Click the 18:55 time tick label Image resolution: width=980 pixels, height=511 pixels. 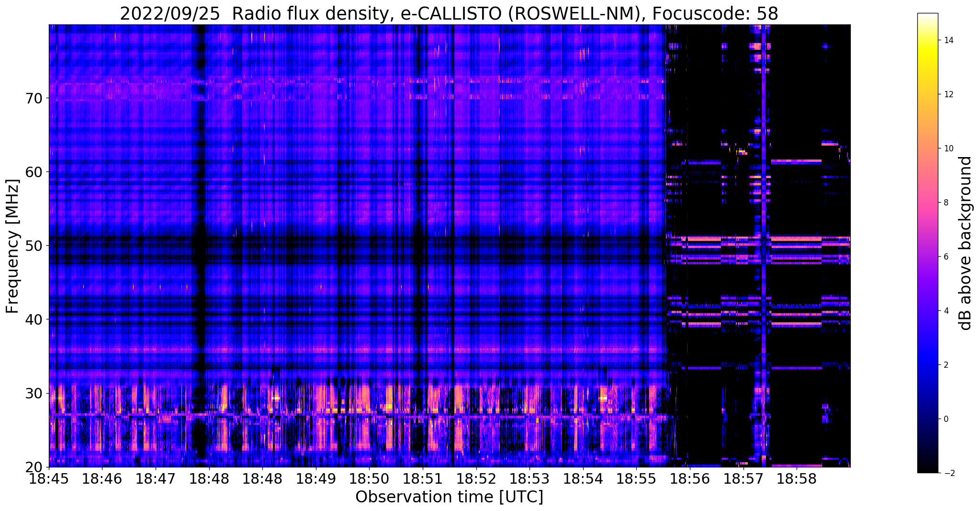click(637, 479)
